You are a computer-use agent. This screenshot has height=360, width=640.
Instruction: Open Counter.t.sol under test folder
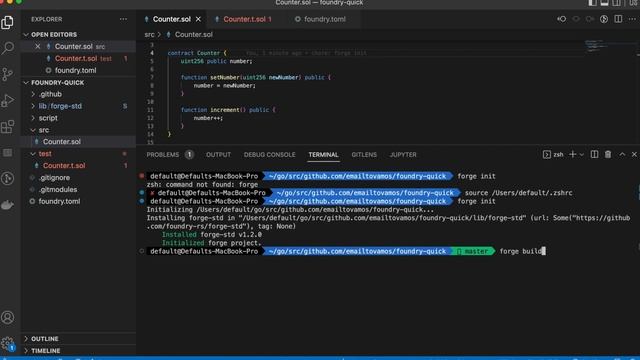(64, 166)
